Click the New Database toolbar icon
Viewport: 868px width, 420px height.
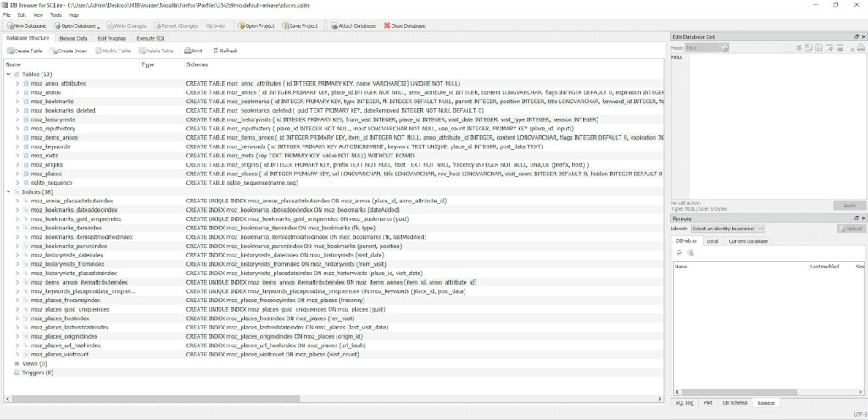tap(9, 25)
